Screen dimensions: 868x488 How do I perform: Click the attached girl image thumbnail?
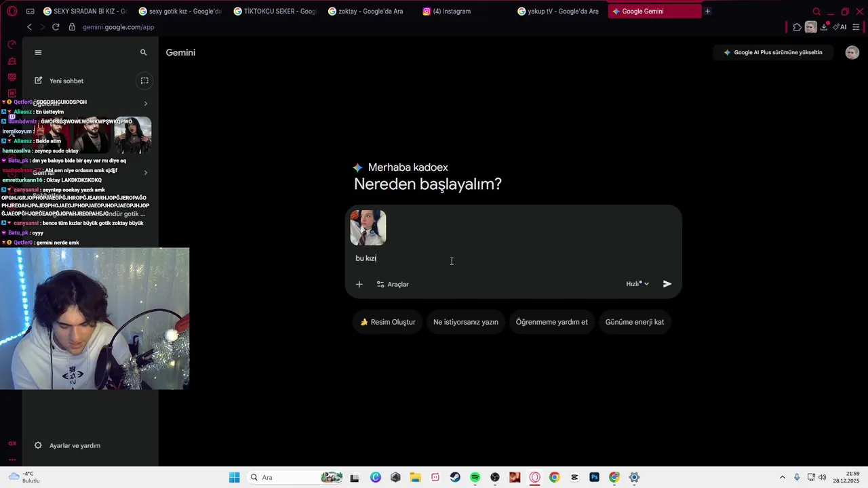click(x=368, y=228)
